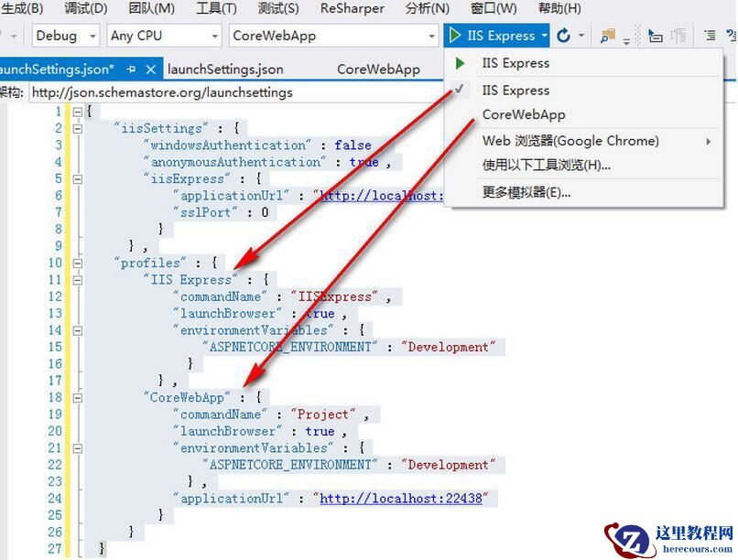Click the browser refresh icon in toolbar
Image resolution: width=738 pixels, height=560 pixels.
point(563,36)
